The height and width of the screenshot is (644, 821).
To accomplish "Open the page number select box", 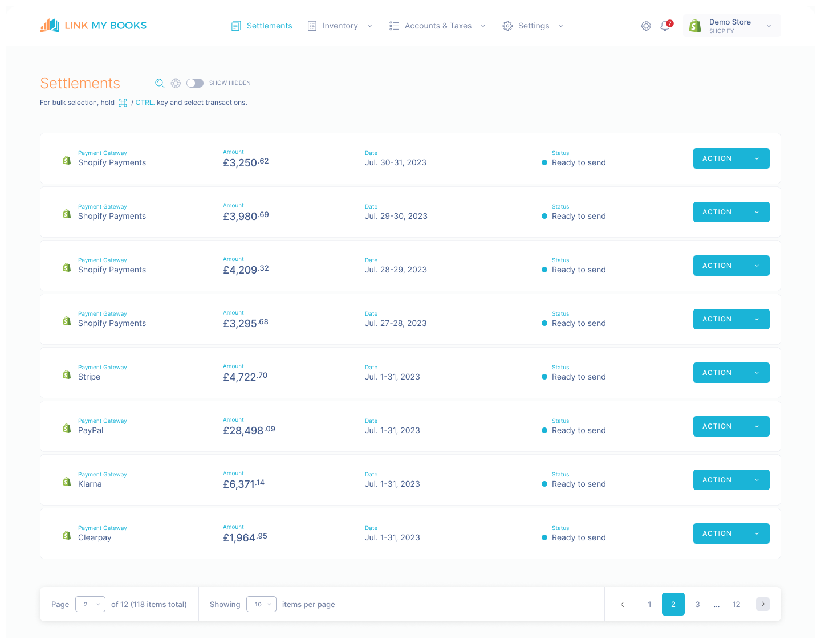I will click(x=90, y=604).
